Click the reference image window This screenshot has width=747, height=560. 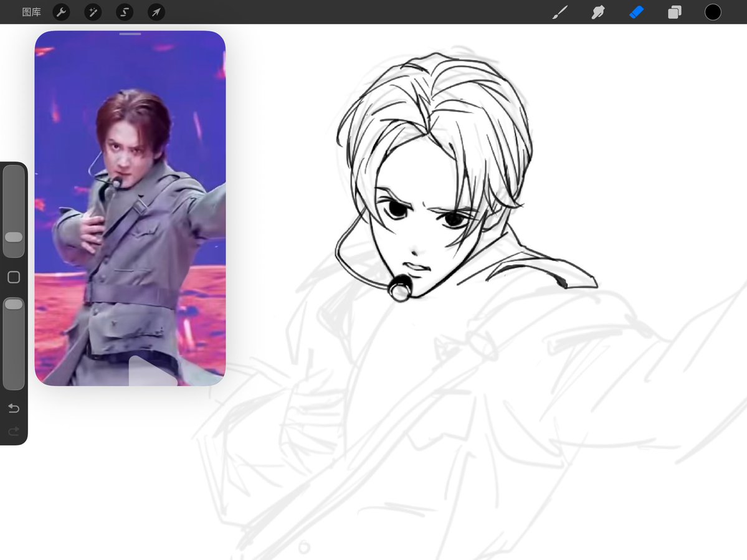tap(130, 208)
